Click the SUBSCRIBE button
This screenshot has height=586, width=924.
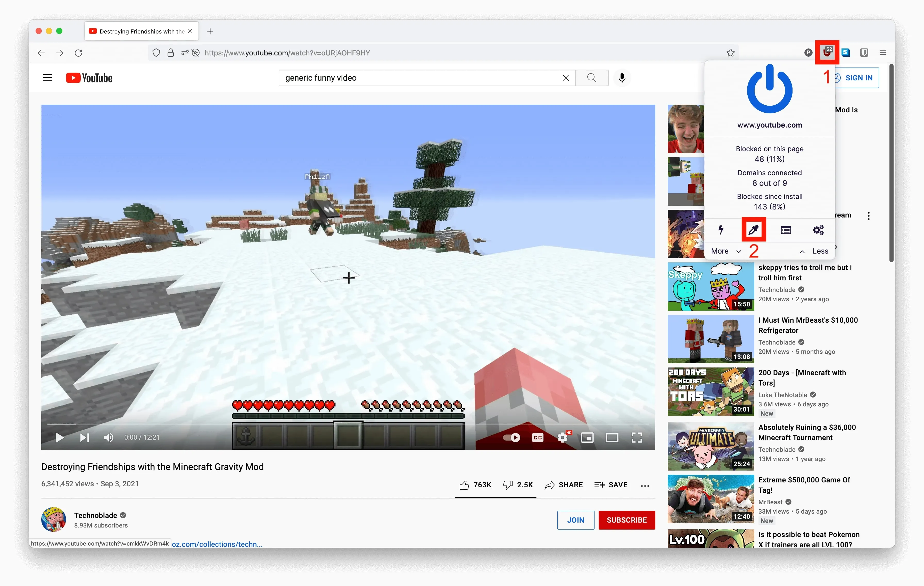627,520
